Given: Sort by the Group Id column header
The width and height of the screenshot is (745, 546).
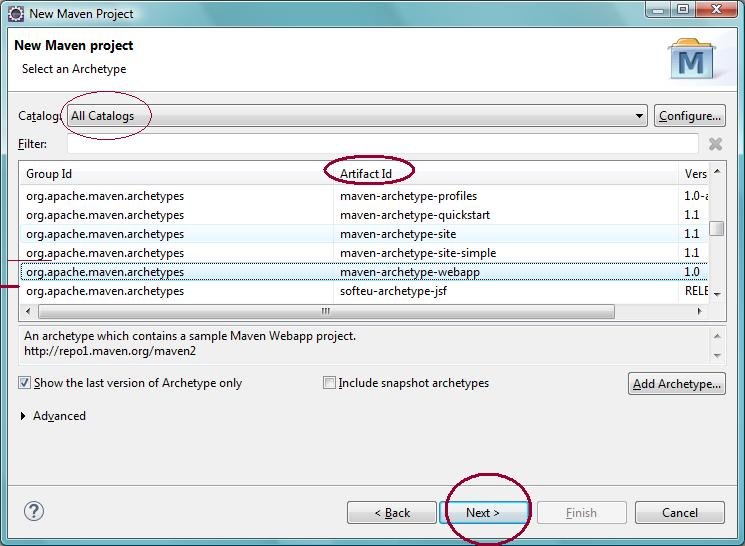Looking at the screenshot, I should point(177,174).
